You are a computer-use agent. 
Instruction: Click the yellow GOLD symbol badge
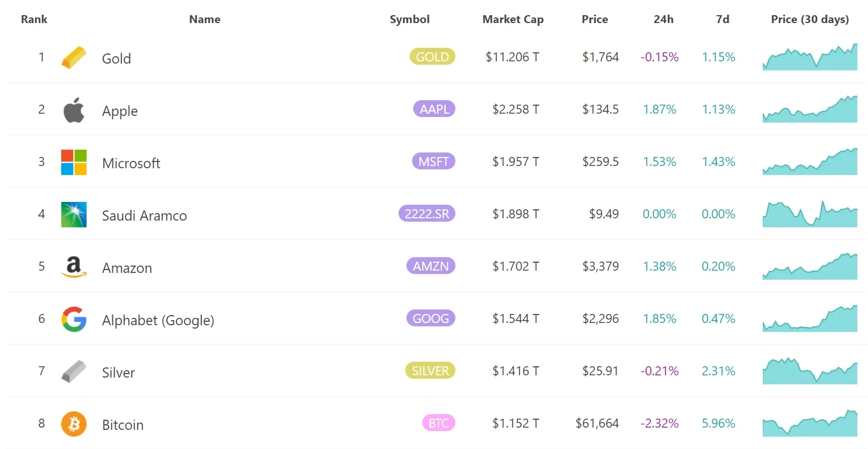[x=432, y=57]
